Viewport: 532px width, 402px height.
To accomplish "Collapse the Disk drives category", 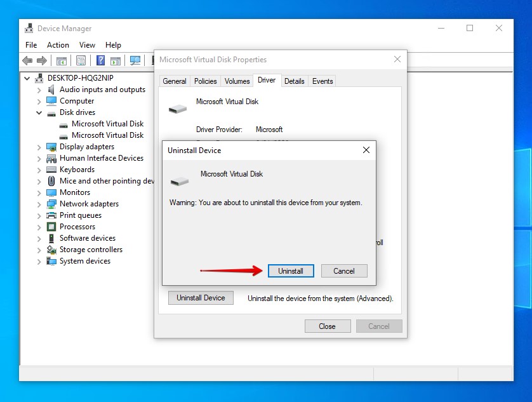I will pos(39,112).
